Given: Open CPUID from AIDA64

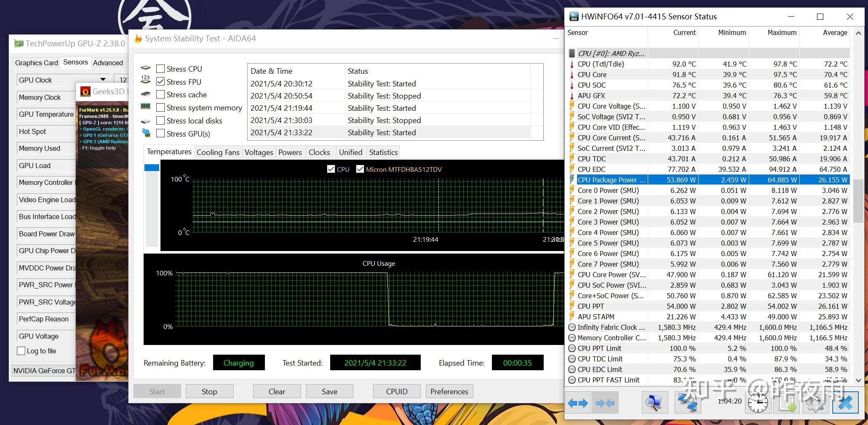Looking at the screenshot, I should click(x=397, y=391).
